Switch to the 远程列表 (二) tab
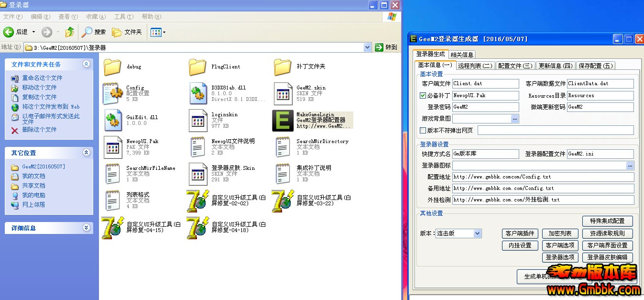644x300 pixels. click(475, 66)
